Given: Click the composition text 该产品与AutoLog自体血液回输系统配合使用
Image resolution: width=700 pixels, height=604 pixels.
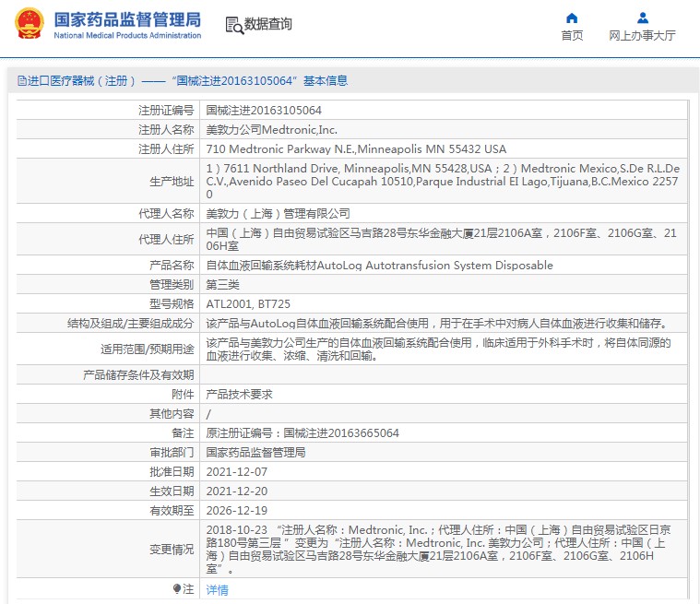Looking at the screenshot, I should (437, 324).
